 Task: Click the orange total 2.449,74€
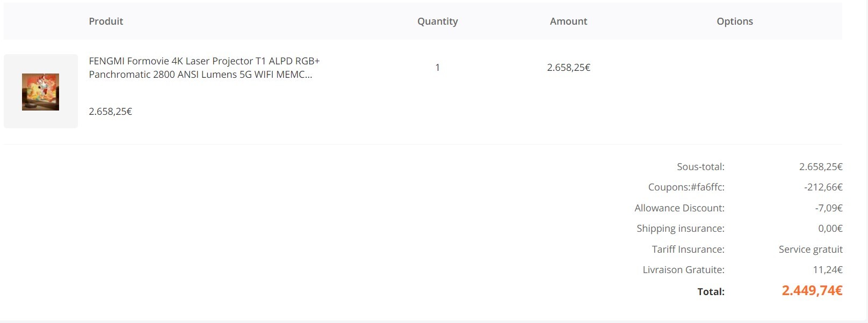812,291
